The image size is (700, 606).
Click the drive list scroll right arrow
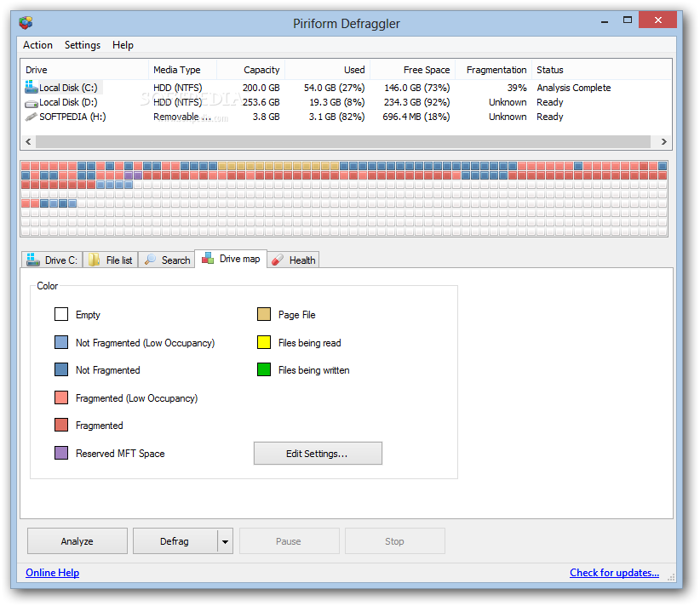click(664, 141)
